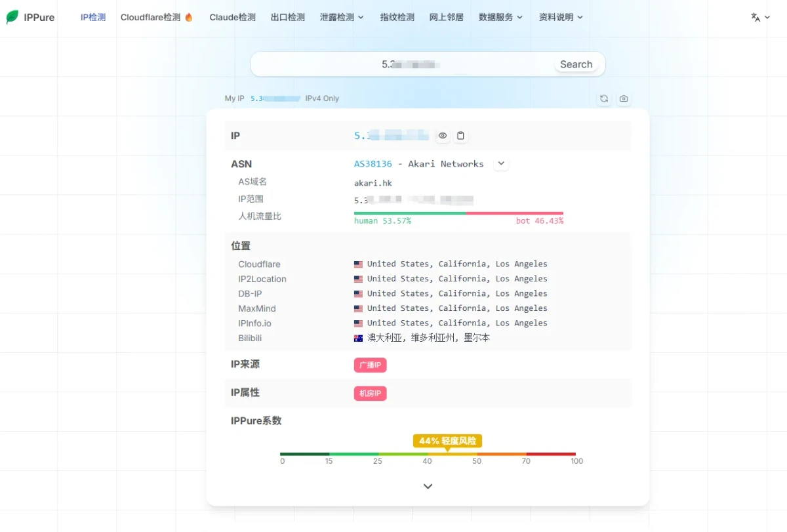The image size is (787, 532).
Task: Click the 机房IP tag
Action: [371, 394]
